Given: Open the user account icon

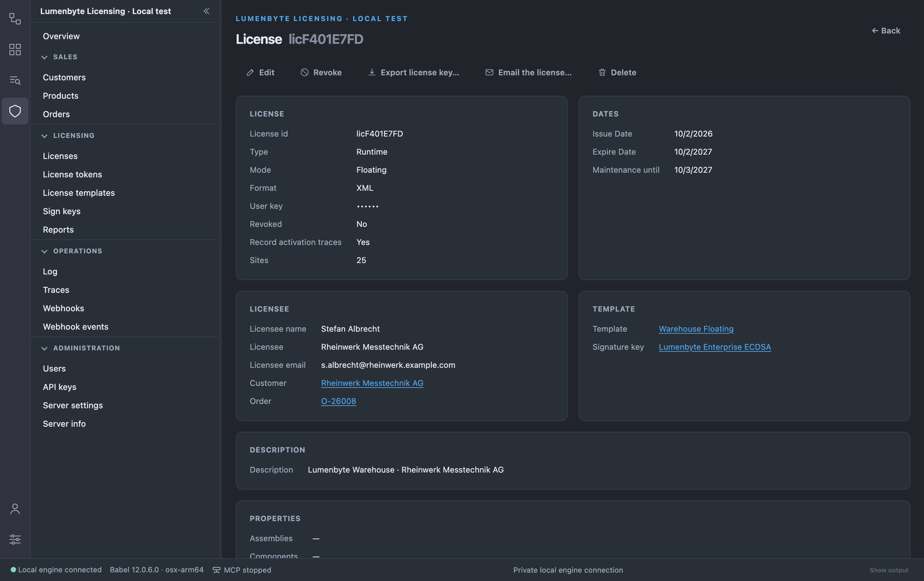Looking at the screenshot, I should click(x=15, y=509).
